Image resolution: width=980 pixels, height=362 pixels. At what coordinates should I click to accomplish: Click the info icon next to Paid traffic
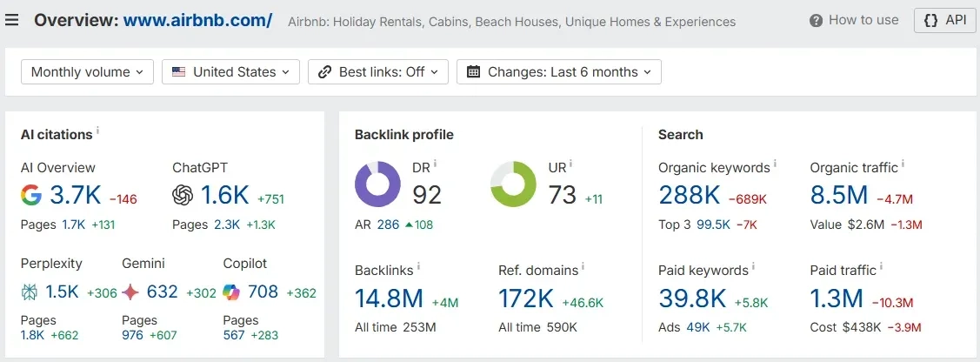[x=881, y=267]
